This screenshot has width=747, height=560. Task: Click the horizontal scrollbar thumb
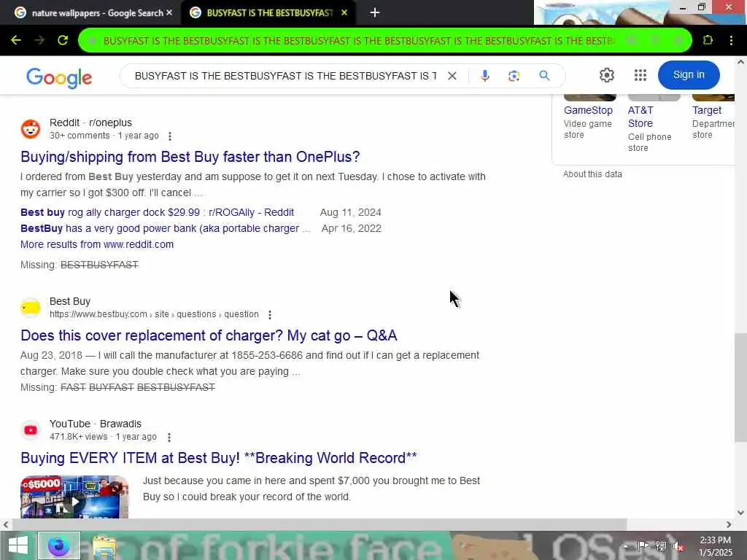point(320,524)
